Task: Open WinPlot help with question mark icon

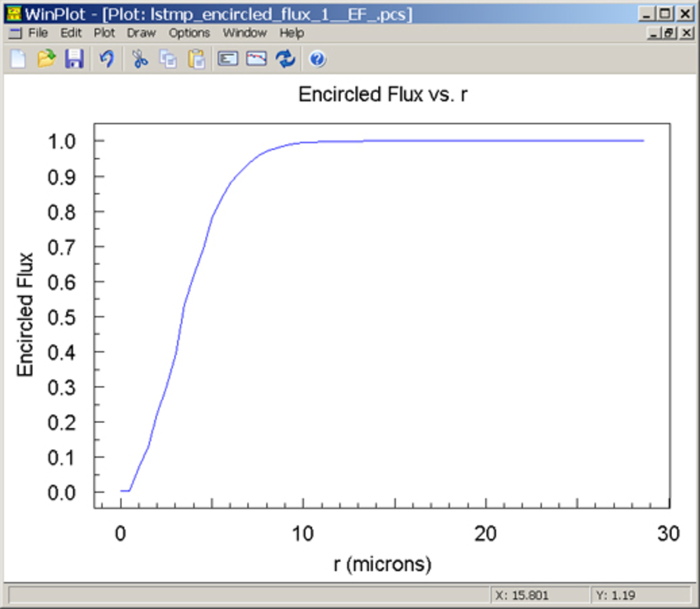Action: [315, 58]
